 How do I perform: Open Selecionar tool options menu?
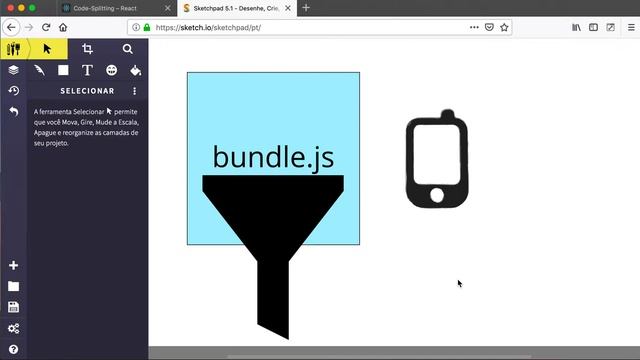[135, 91]
